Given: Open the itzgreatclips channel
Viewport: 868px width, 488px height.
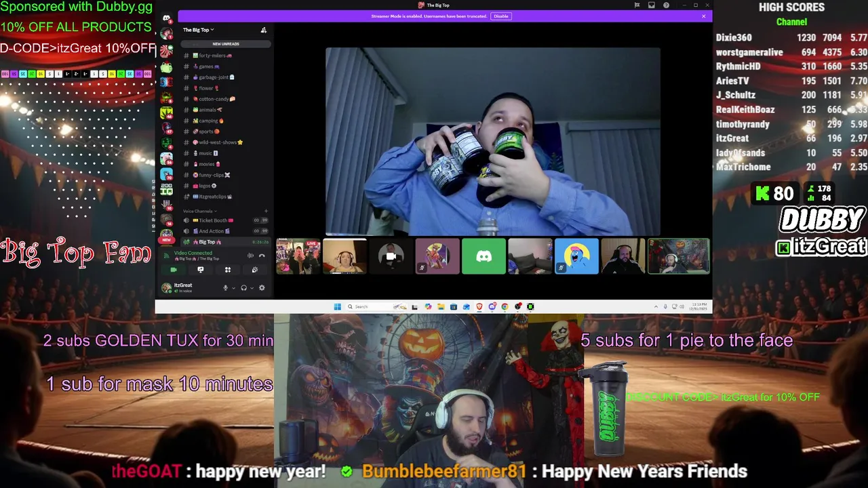Looking at the screenshot, I should (226, 197).
